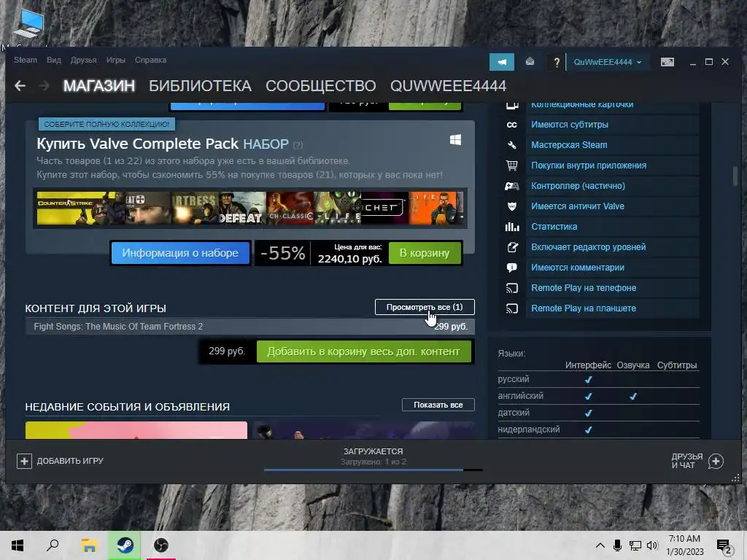
Task: Click Информация о наборе button
Action: click(x=180, y=253)
